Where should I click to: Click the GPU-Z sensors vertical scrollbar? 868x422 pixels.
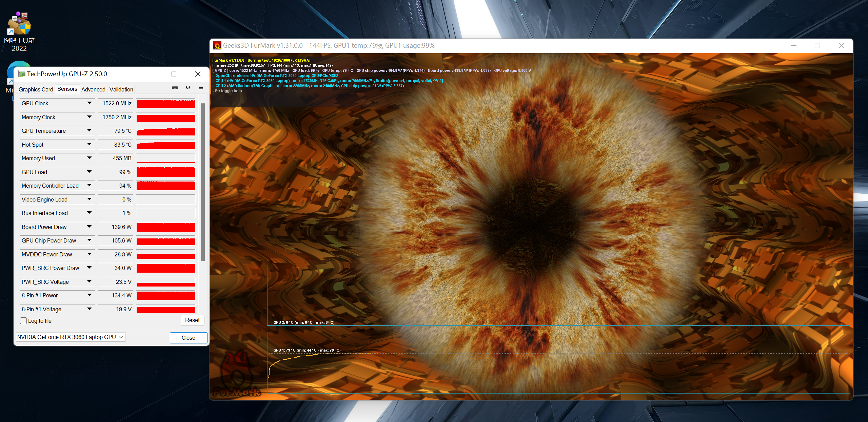click(203, 182)
